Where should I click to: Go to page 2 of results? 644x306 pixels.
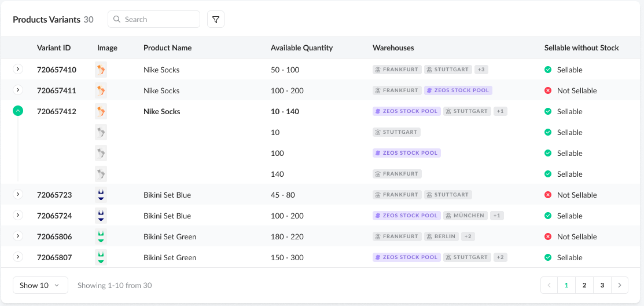pos(584,285)
